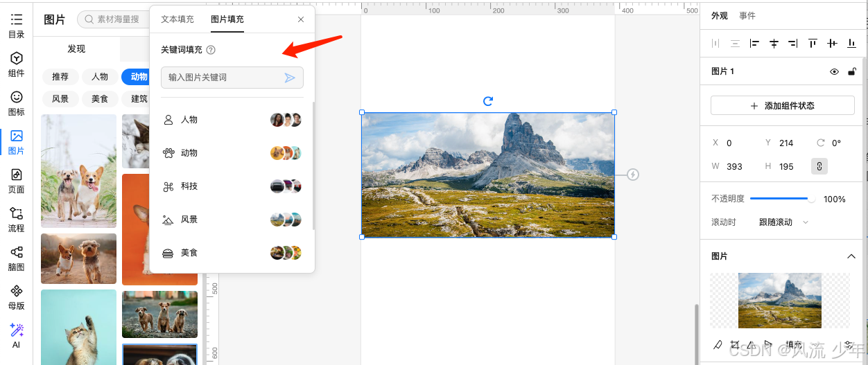This screenshot has width=868, height=365.
Task: Click the horizontal flip icon under image preview
Action: (x=752, y=344)
